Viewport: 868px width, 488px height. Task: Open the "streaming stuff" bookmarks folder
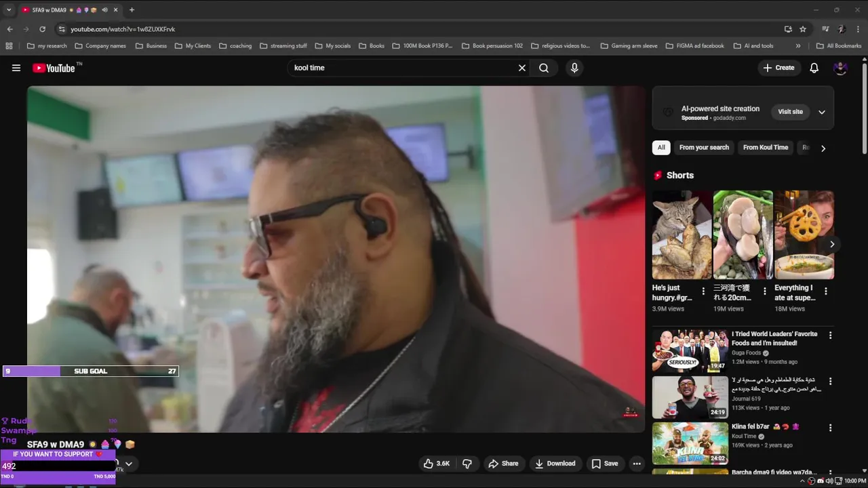(x=283, y=46)
